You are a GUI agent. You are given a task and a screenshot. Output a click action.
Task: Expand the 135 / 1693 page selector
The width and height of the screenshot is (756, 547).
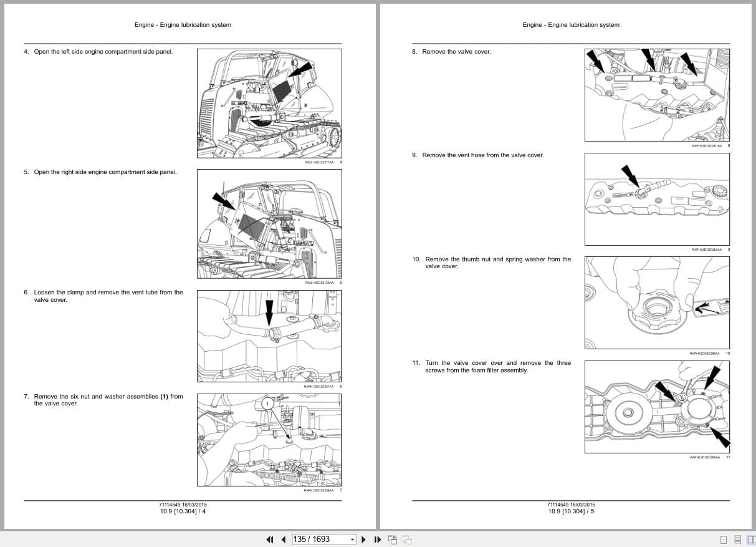(x=352, y=540)
